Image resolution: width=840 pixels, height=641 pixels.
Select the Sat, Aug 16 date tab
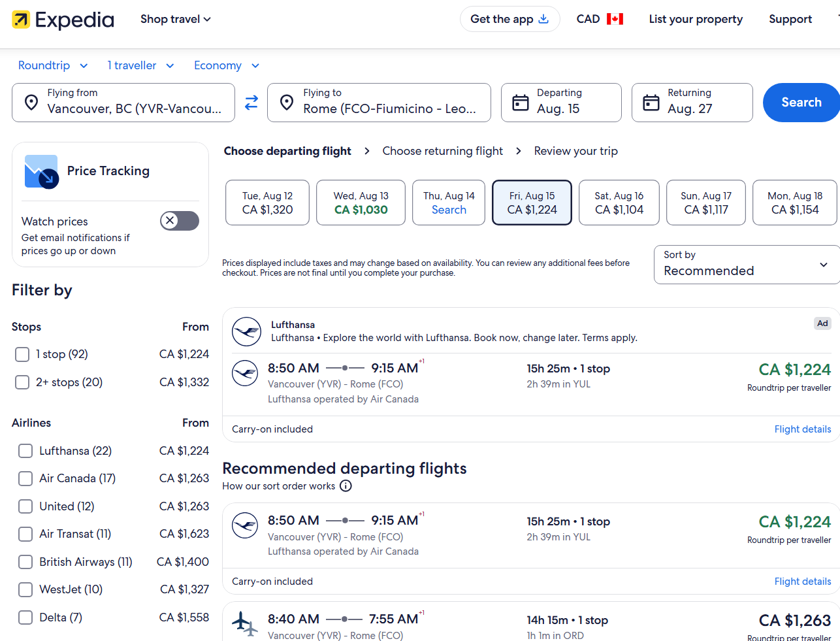tap(619, 202)
